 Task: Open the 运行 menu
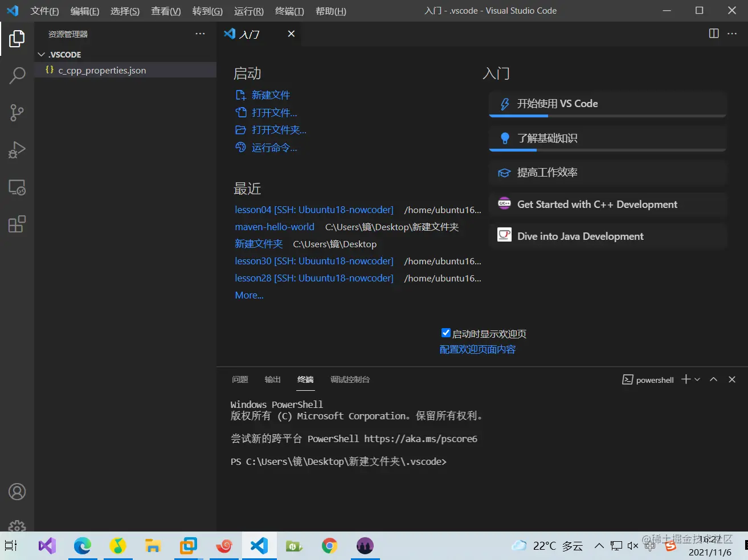[249, 11]
